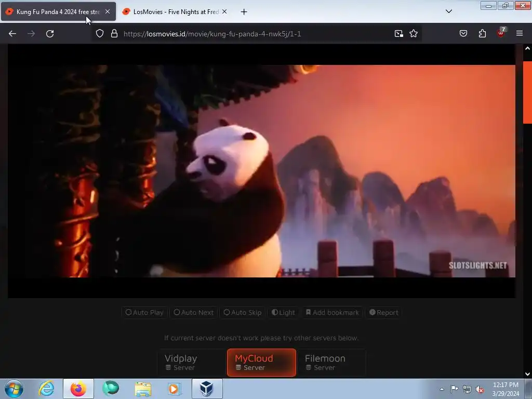Screen dimensions: 532x399
Task: Close the Kung Fu Panda 4 tab
Action: pos(107,11)
